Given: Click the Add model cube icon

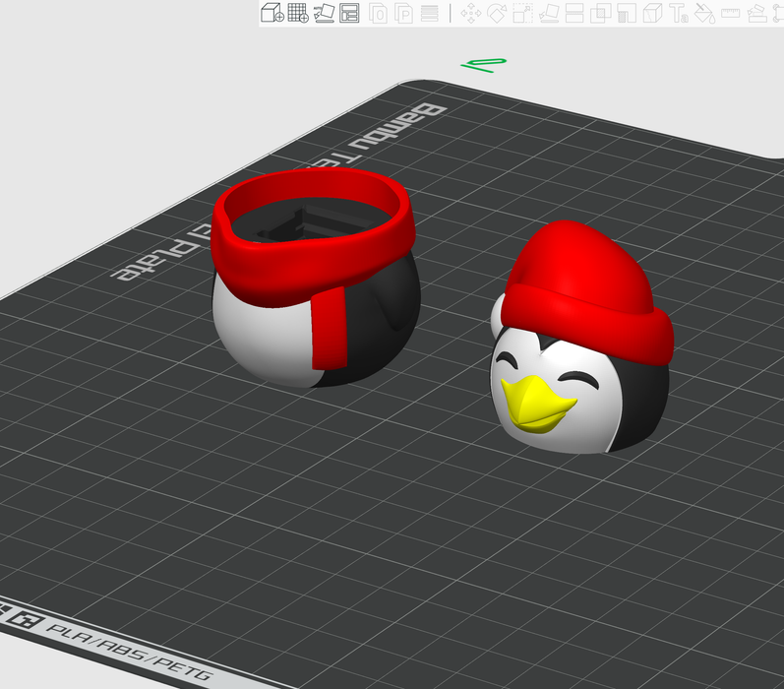Looking at the screenshot, I should pos(271,13).
